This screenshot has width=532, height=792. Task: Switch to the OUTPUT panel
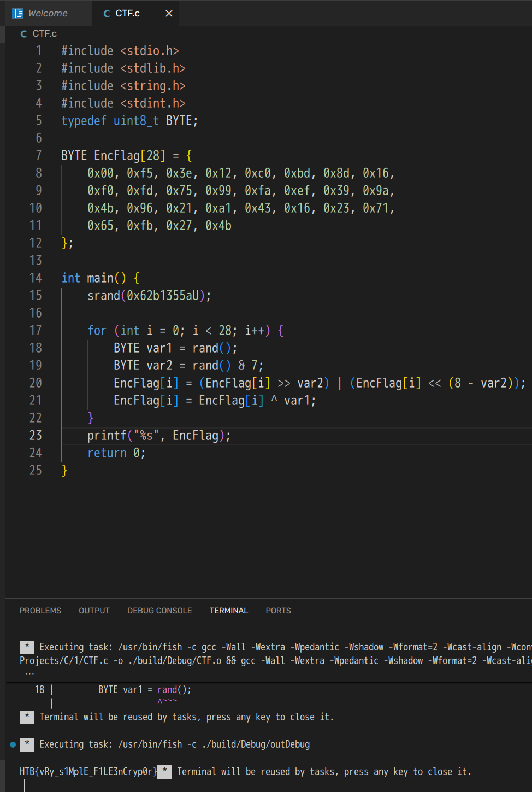(x=94, y=611)
